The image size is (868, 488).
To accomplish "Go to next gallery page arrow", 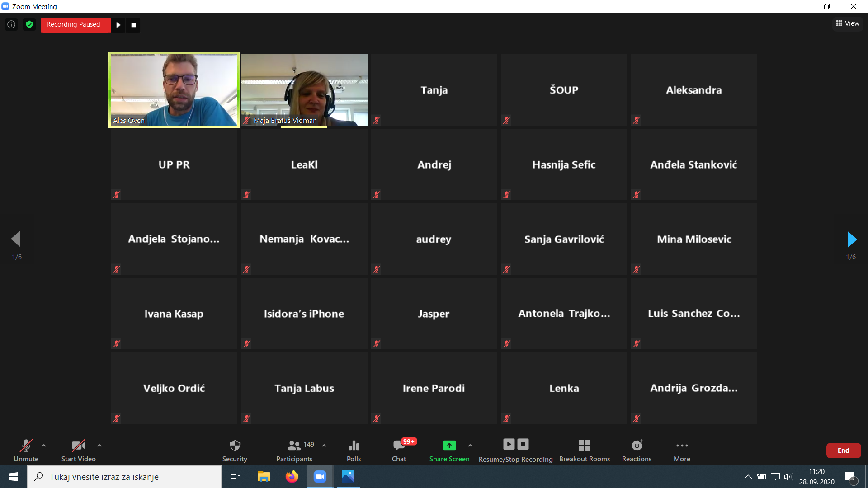I will click(852, 239).
